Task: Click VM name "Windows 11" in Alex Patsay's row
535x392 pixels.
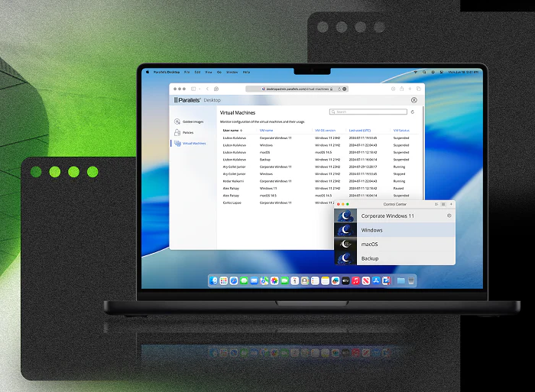Action: 268,188
